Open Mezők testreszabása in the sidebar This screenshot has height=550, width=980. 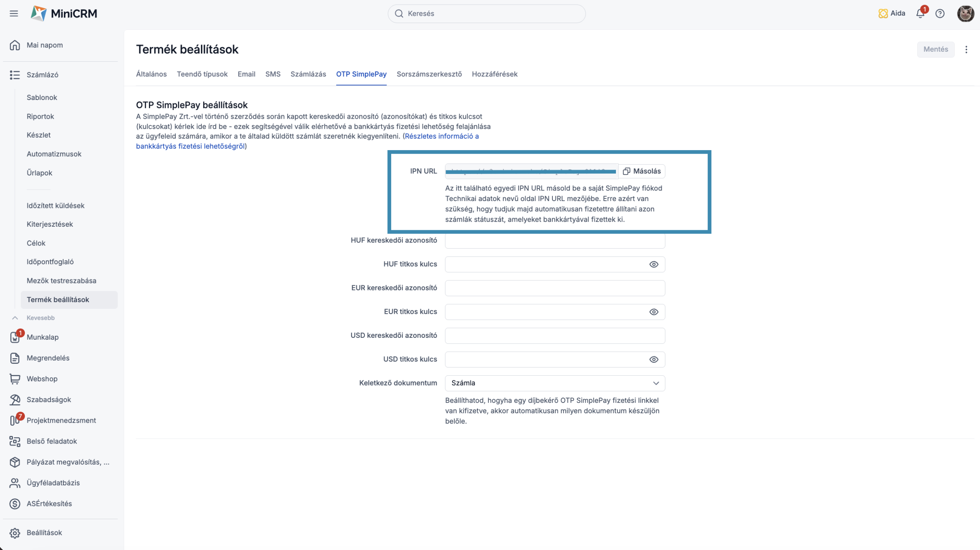(62, 281)
